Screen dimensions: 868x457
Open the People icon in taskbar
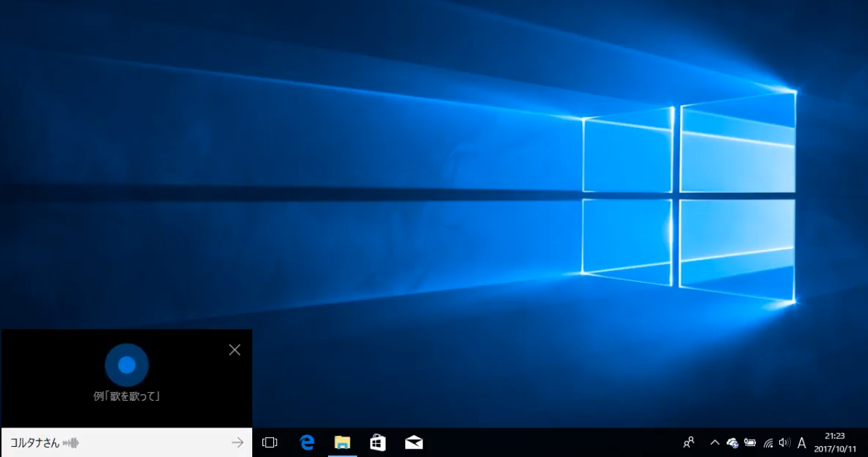[x=689, y=443]
